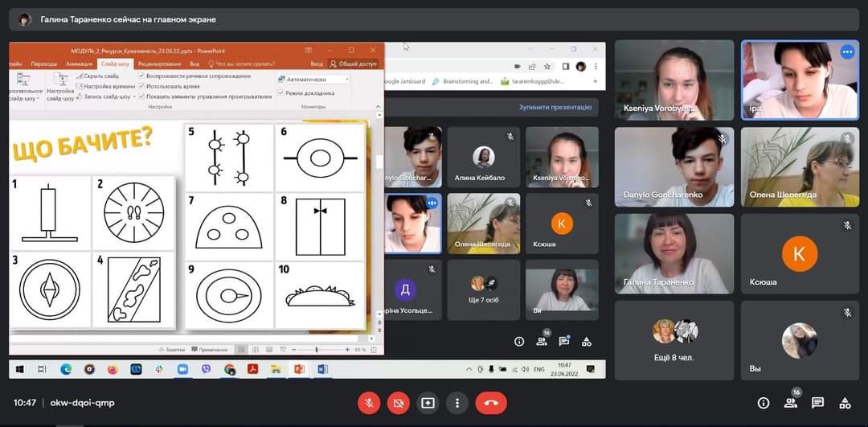868x427 pixels.
Task: Click notification center icon in shared taskbar
Action: tap(591, 369)
